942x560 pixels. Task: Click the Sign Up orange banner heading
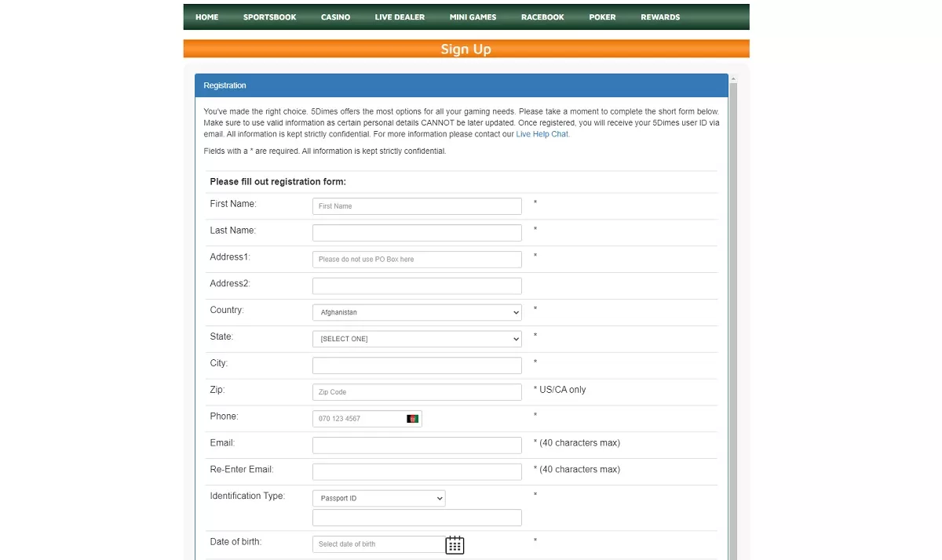click(466, 49)
